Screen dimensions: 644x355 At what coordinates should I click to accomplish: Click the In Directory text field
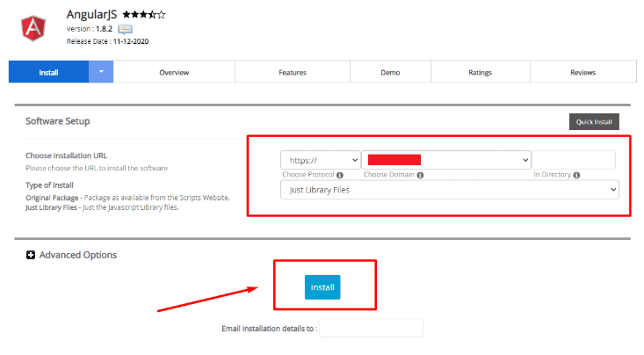pos(574,160)
